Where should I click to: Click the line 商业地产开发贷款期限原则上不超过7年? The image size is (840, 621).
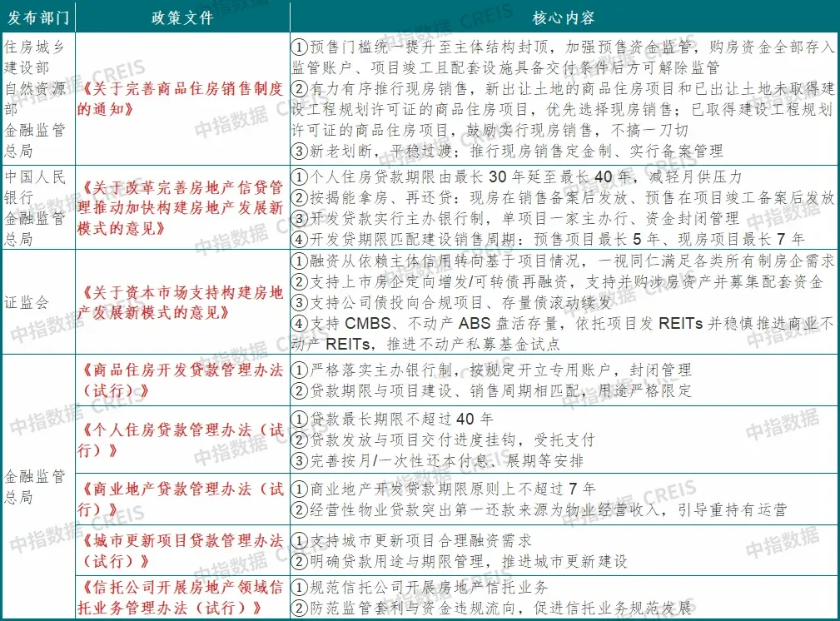(x=444, y=489)
